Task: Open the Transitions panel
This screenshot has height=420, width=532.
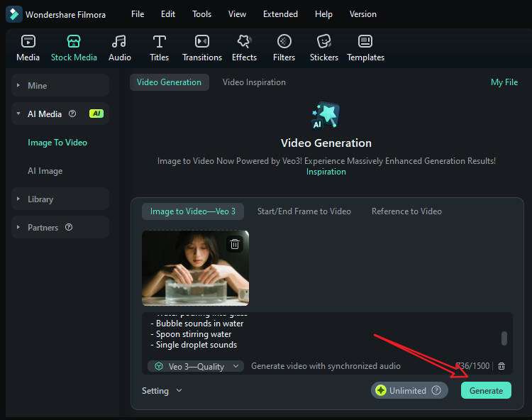Action: tap(202, 48)
